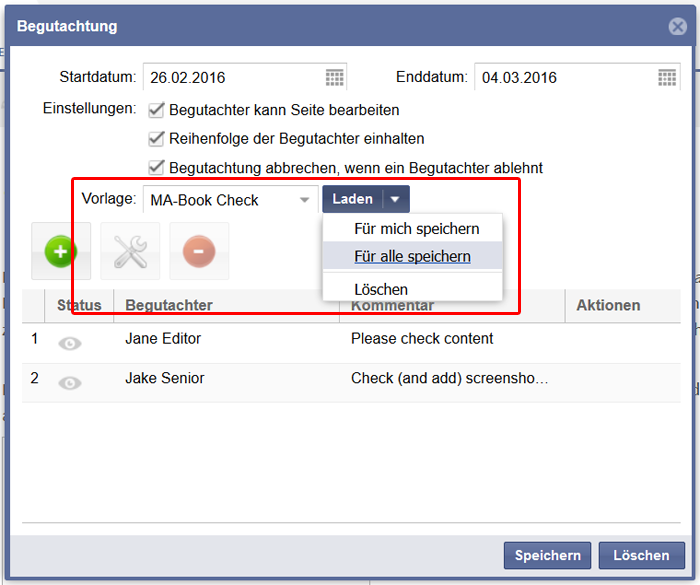Uncheck 'Begutachter kann Seite bearbeiten'
700x585 pixels.
coord(156,110)
